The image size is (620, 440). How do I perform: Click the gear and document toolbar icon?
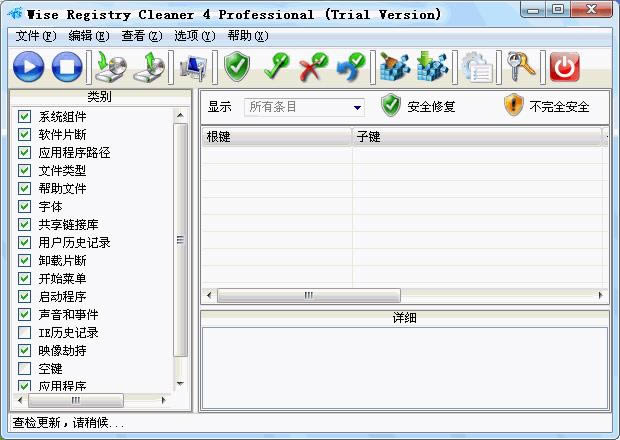pyautogui.click(x=477, y=68)
